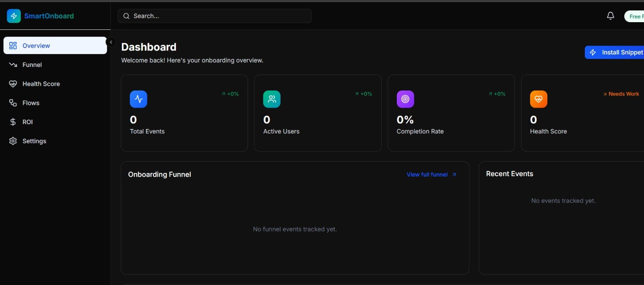Click the +0% trend on Total Events card
The height and width of the screenshot is (285, 644).
[x=230, y=94]
